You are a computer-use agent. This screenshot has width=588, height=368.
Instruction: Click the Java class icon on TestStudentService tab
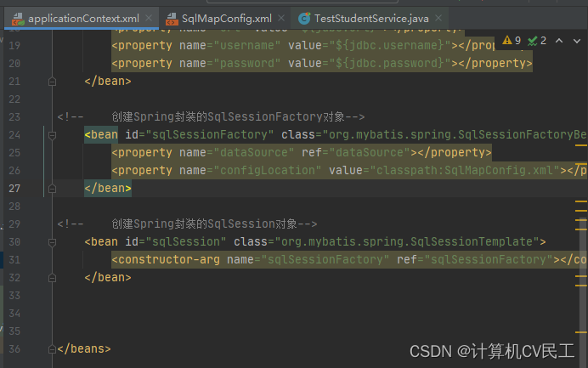click(304, 19)
